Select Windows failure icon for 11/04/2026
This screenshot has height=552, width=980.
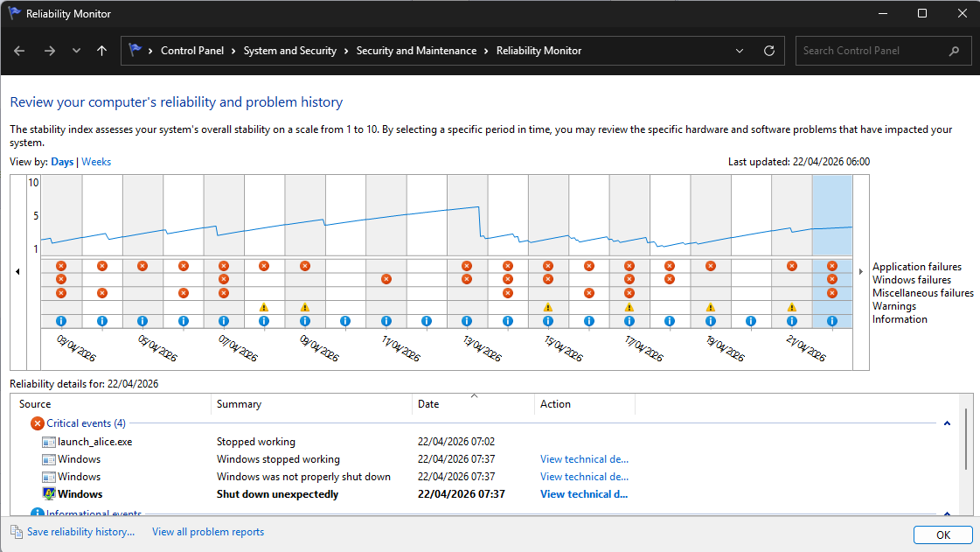386,279
